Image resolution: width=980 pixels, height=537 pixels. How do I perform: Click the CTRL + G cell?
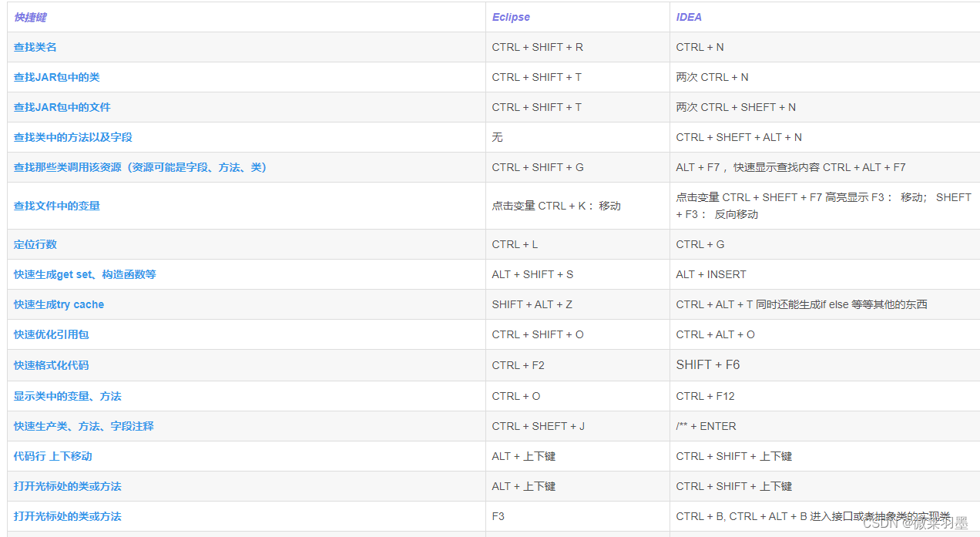tap(700, 244)
